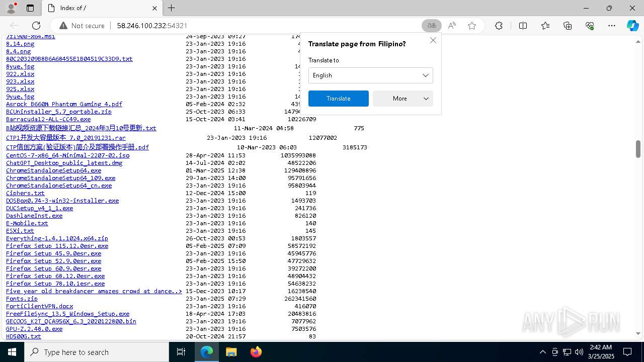Open the 80C203209B8B6A68455E1B04519C33D9.txt link

69,59
